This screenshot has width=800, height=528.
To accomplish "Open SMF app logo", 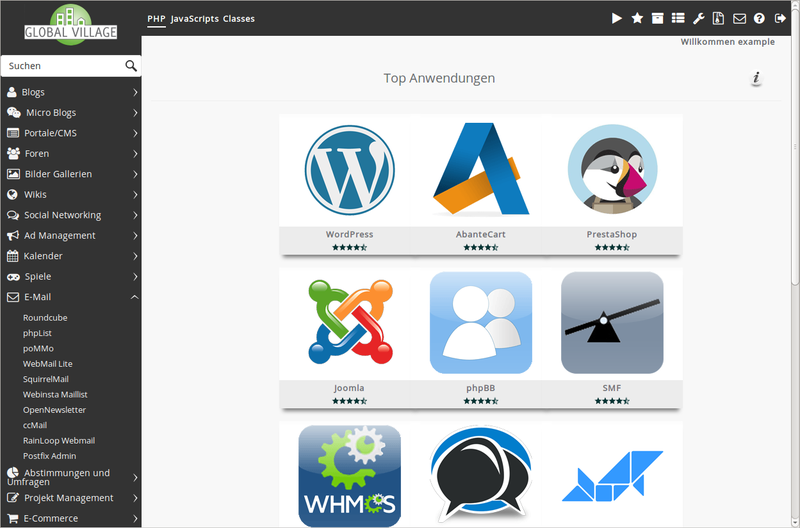I will pos(612,322).
